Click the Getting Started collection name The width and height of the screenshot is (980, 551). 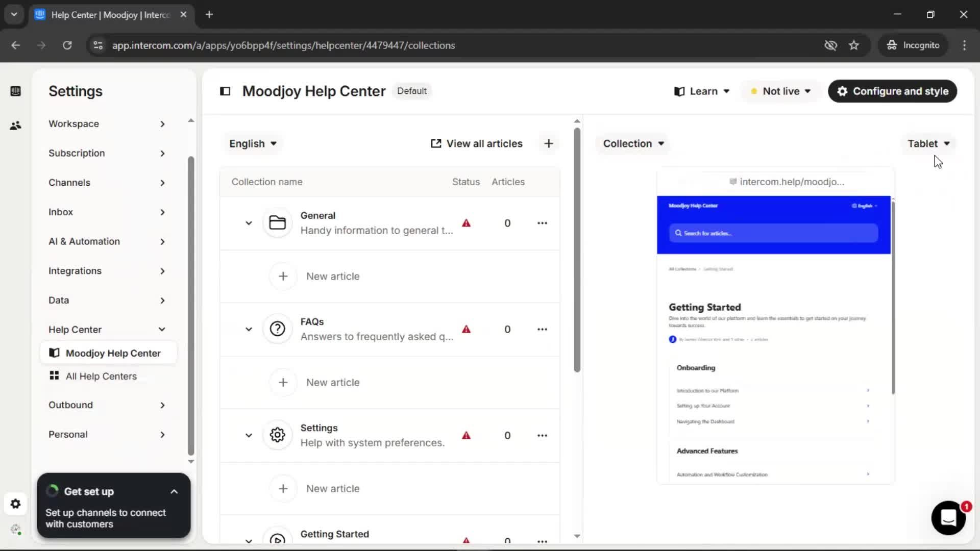click(x=334, y=534)
